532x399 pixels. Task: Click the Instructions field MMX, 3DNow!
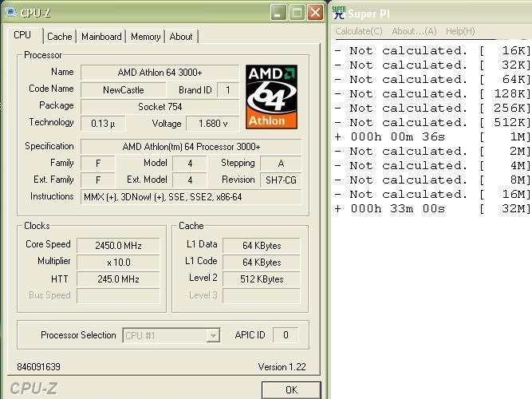click(191, 197)
